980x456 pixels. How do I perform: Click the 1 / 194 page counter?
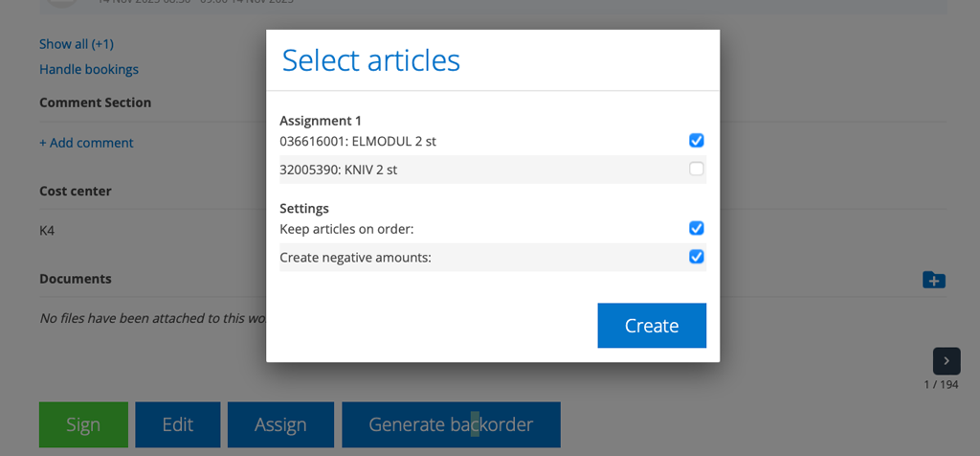[940, 384]
